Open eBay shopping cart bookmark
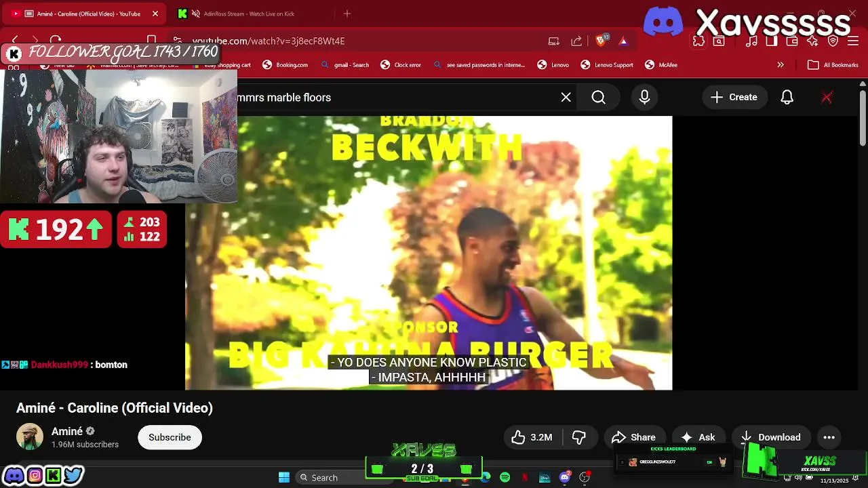This screenshot has height=488, width=868. 223,65
